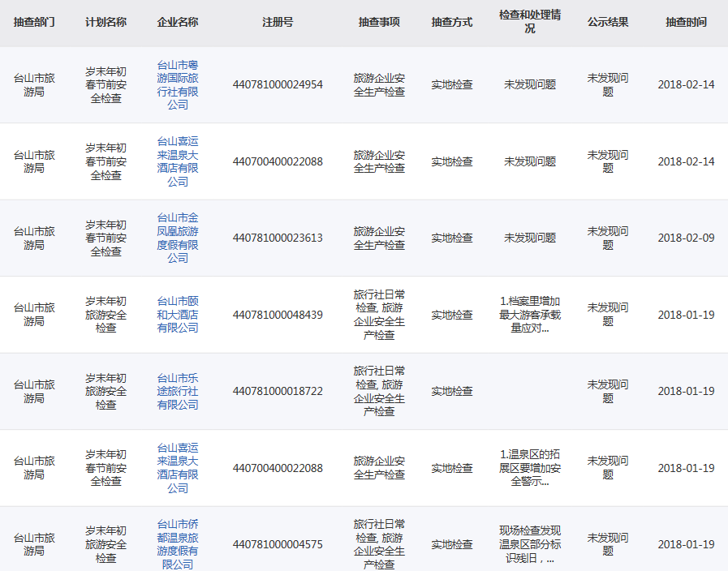The image size is (728, 571).
Task: Click the 注册号 column header
Action: click(278, 22)
